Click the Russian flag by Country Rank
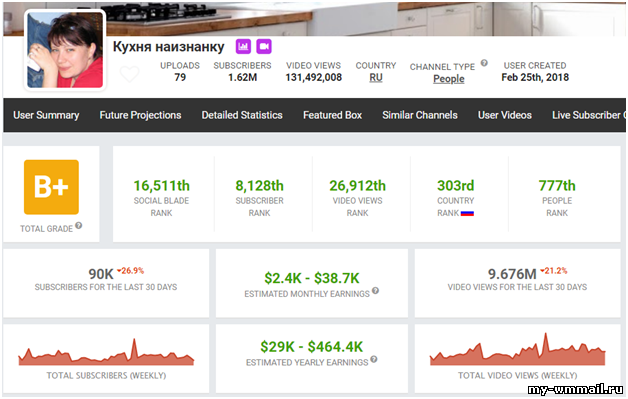This screenshot has height=399, width=628. (467, 214)
